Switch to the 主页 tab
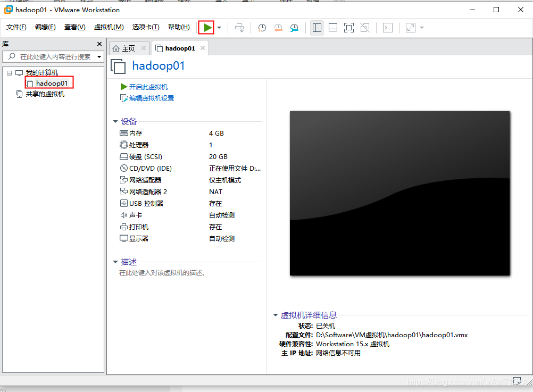The image size is (533, 392). tap(128, 47)
